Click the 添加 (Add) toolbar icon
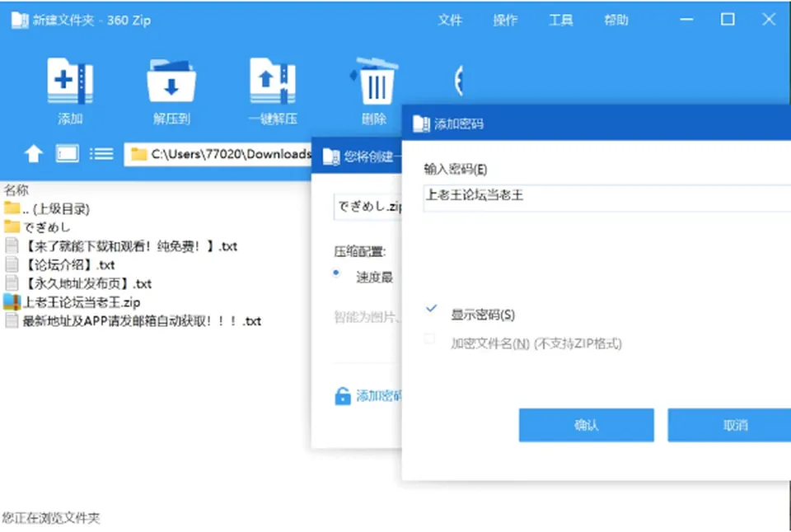 coord(69,81)
